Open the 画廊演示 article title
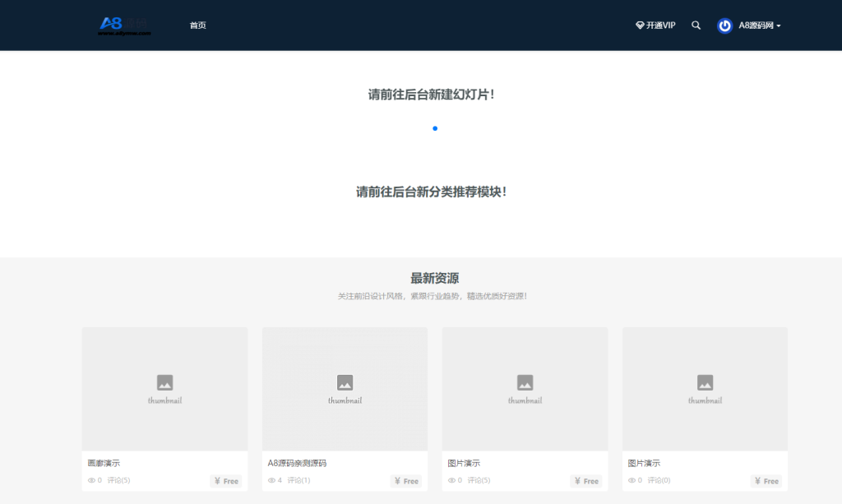 [x=104, y=462]
